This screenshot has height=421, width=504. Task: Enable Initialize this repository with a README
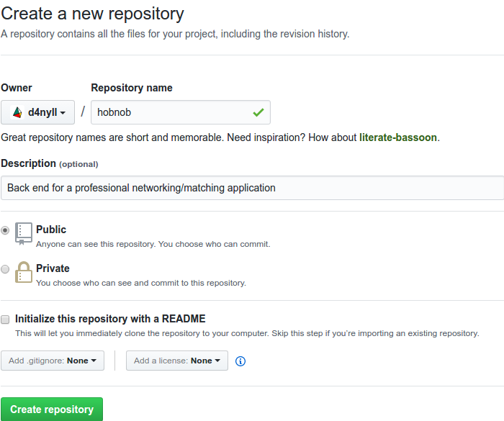[6, 319]
